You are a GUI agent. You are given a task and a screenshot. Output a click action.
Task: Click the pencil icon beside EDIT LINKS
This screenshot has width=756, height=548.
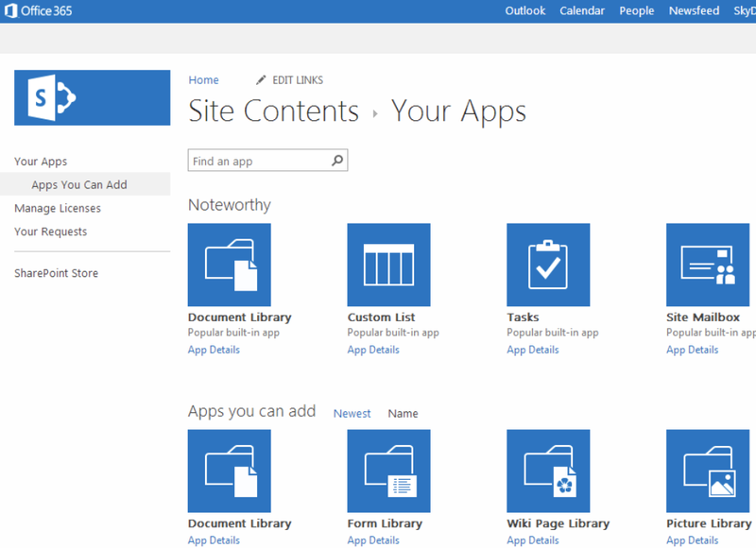(261, 80)
